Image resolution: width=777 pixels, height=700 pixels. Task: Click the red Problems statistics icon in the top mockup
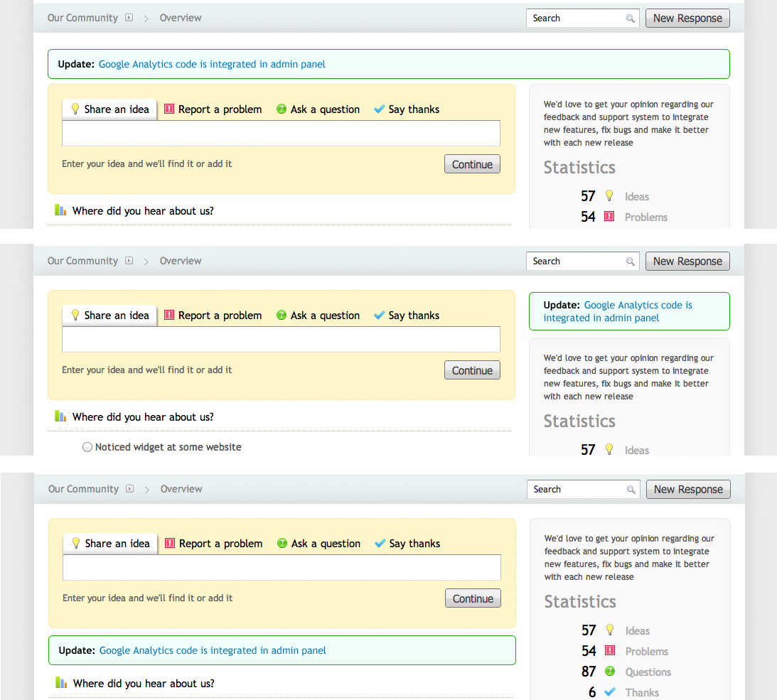[x=609, y=217]
